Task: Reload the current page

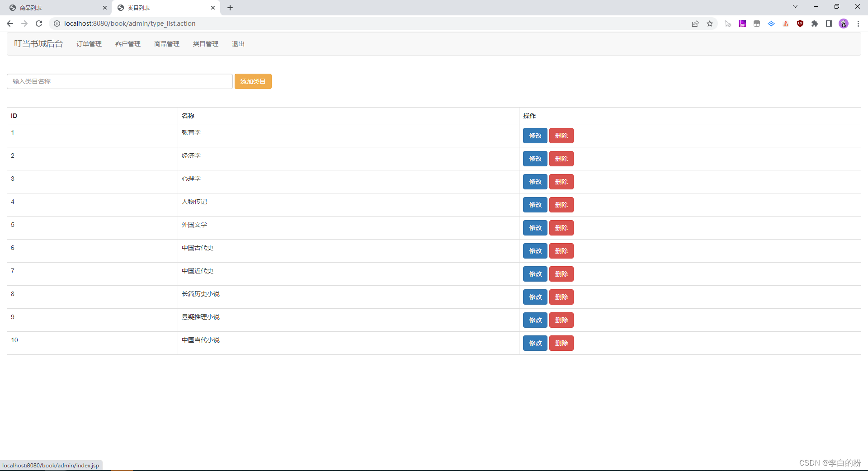Action: (39, 24)
